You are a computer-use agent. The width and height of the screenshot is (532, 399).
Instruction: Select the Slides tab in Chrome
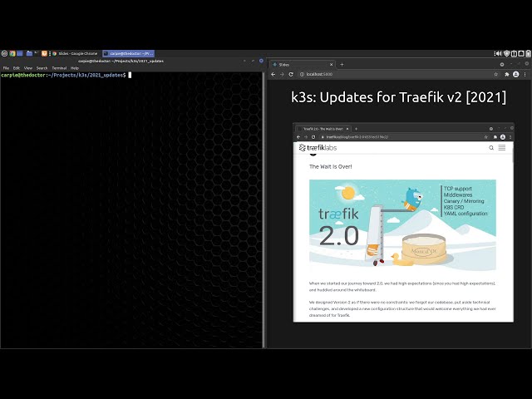302,65
